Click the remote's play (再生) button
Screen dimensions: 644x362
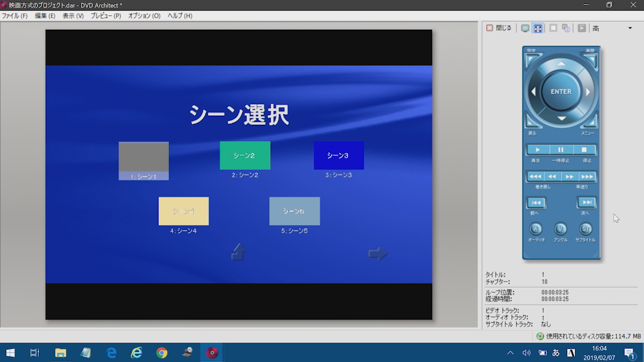pos(537,150)
